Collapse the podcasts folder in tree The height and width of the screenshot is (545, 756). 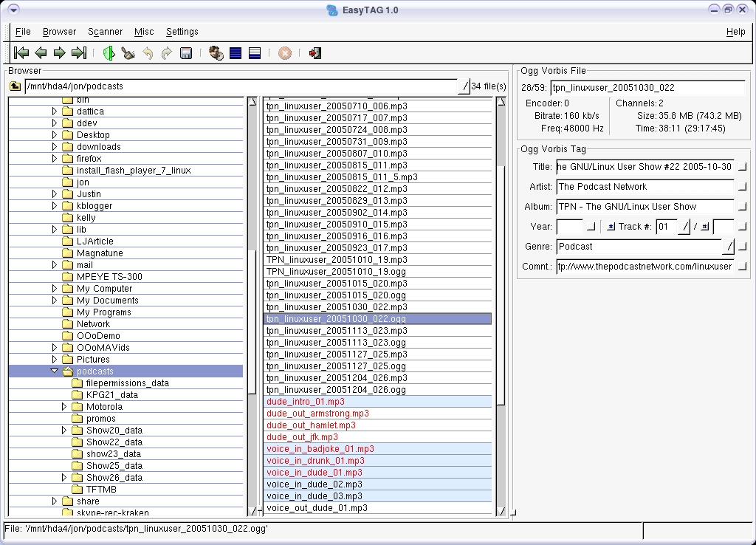coord(55,371)
